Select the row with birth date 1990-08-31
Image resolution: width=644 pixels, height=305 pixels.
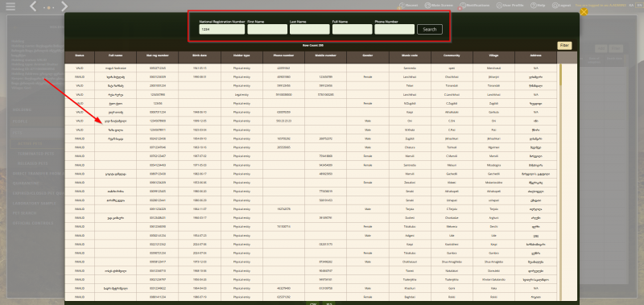click(x=311, y=76)
